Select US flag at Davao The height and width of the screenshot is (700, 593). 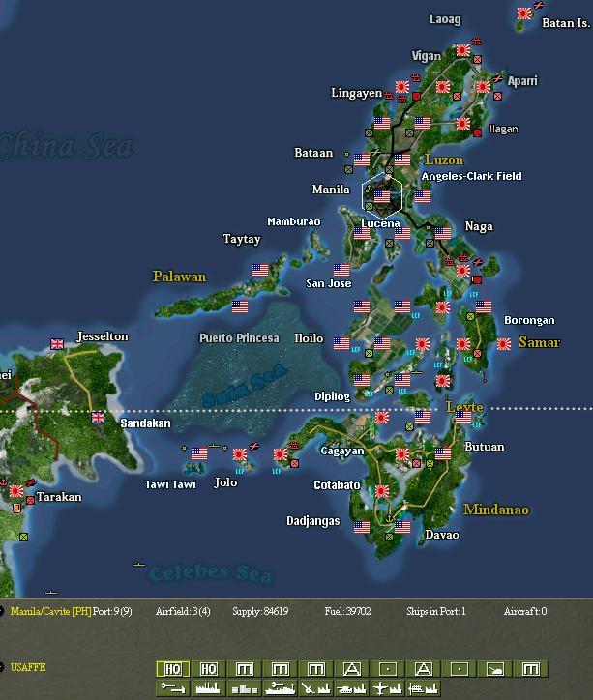point(402,527)
